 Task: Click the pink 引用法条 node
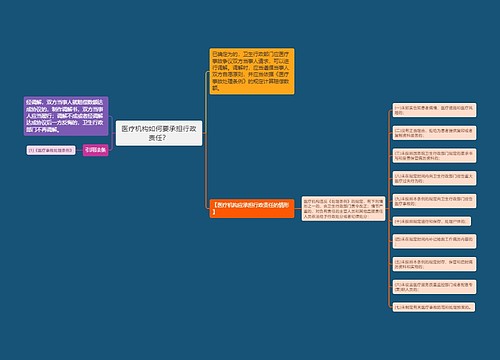[96, 150]
